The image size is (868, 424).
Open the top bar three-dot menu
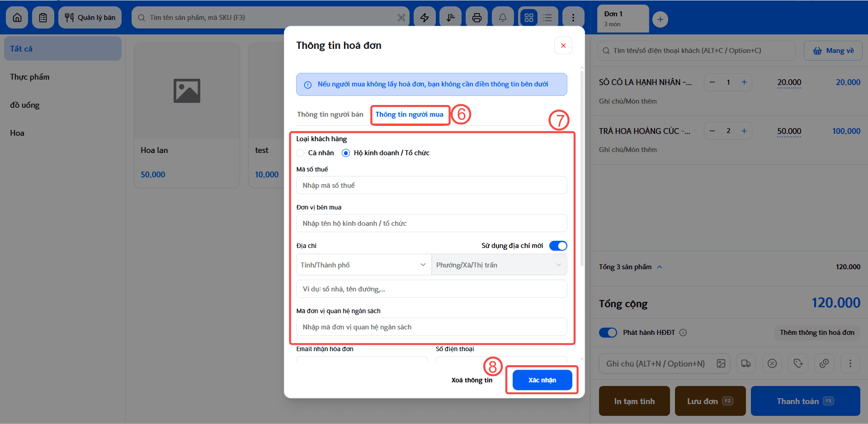point(573,18)
